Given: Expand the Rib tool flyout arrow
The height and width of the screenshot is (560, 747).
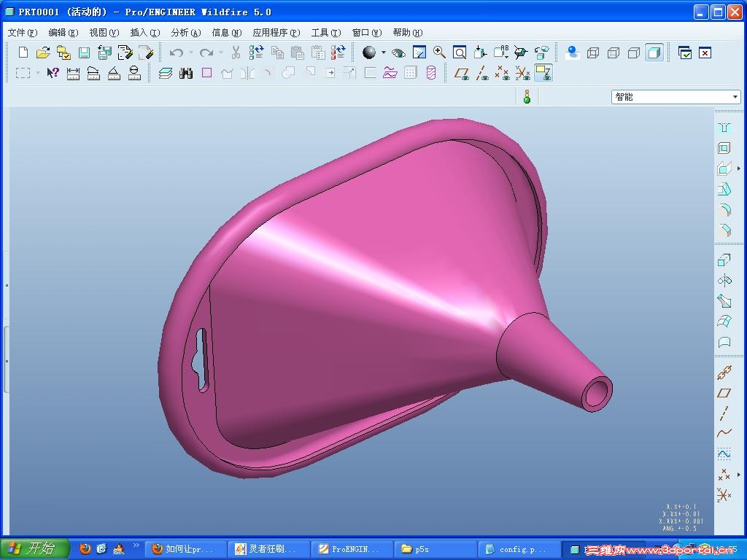Looking at the screenshot, I should pos(739,168).
